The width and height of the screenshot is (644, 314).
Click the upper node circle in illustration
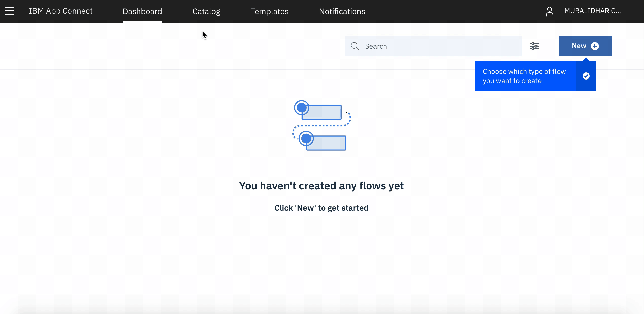pyautogui.click(x=301, y=108)
